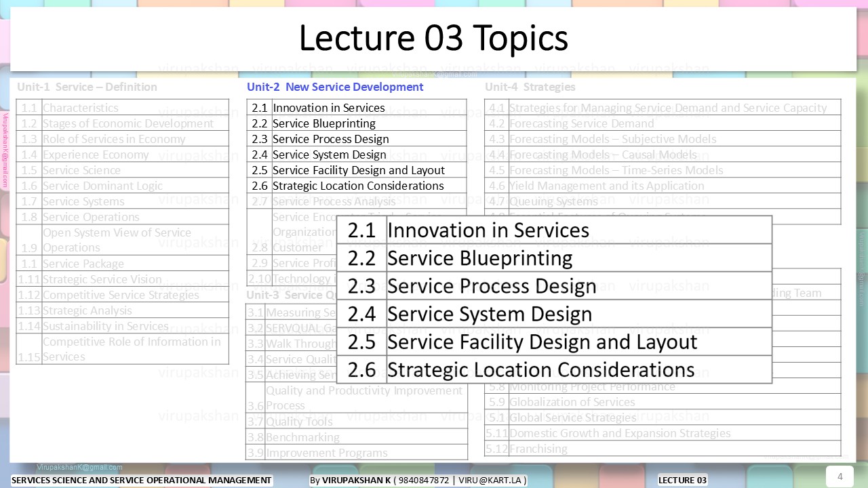Click enlarged "2.2 Service Blueprinting" callout row

pos(554,258)
